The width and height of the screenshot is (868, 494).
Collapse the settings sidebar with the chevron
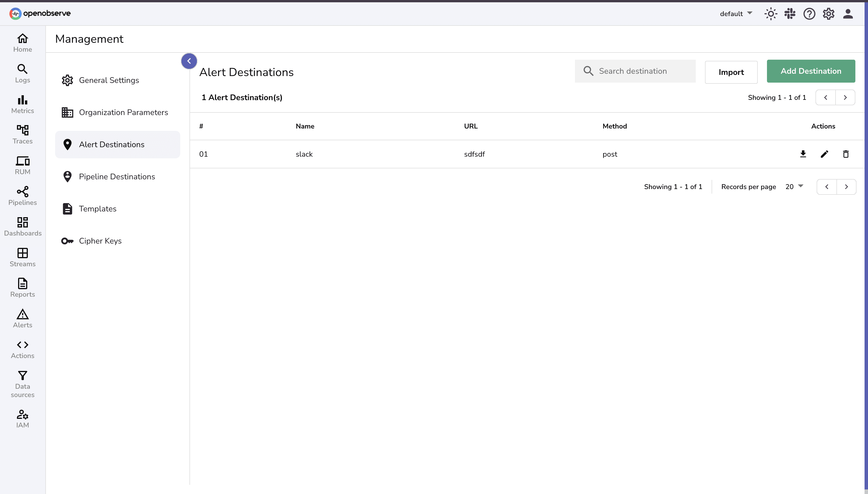[189, 61]
